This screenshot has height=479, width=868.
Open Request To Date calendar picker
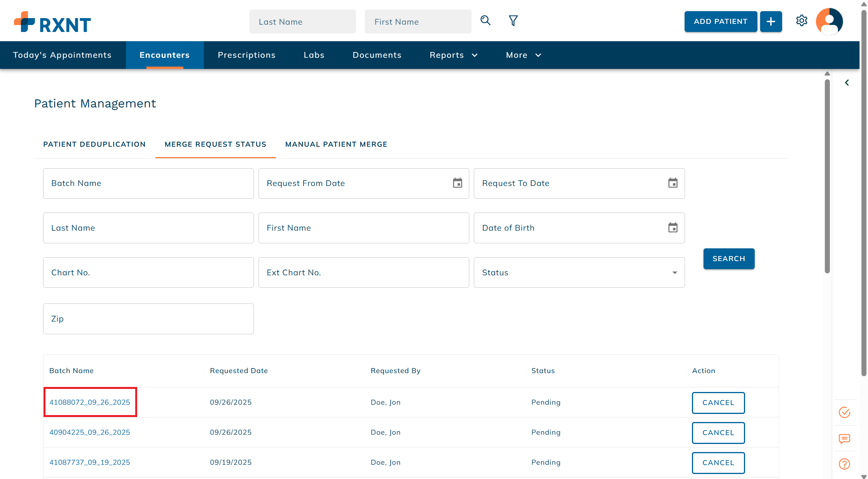tap(673, 183)
